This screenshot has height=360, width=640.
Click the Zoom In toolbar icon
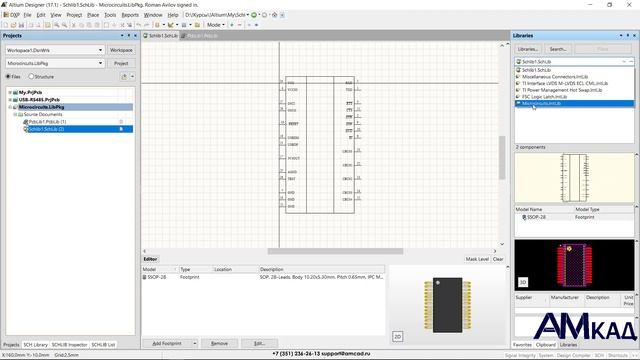pyautogui.click(x=56, y=25)
